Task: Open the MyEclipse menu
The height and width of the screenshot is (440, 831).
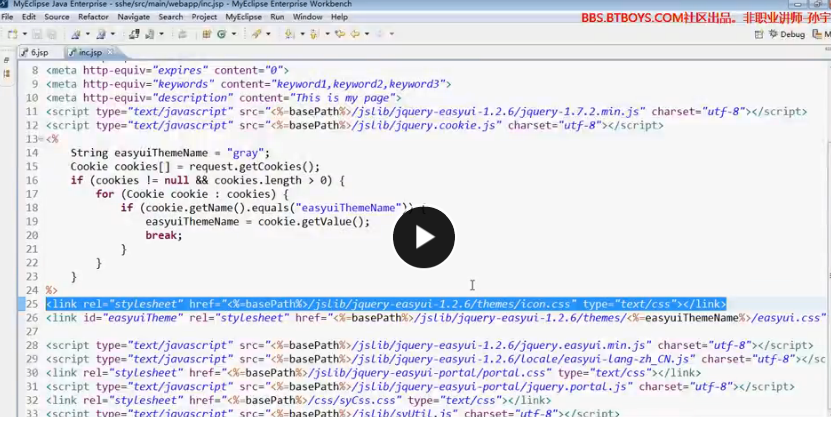Action: coord(243,17)
